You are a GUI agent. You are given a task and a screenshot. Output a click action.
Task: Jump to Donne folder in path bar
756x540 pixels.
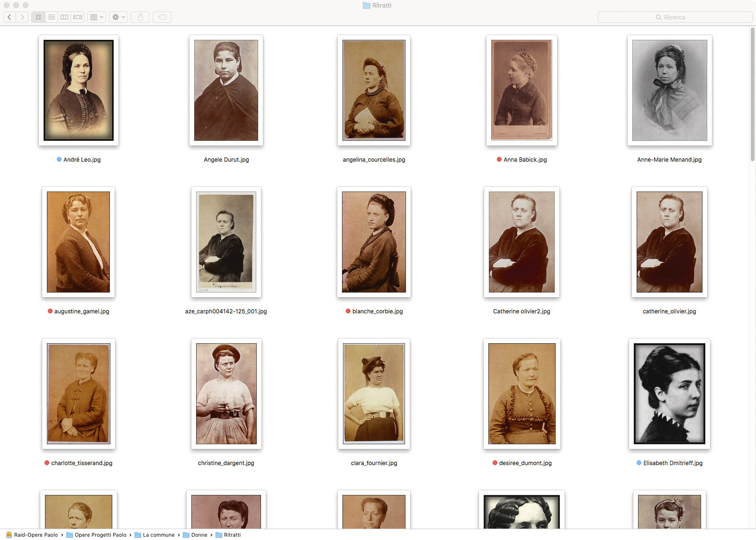199,535
